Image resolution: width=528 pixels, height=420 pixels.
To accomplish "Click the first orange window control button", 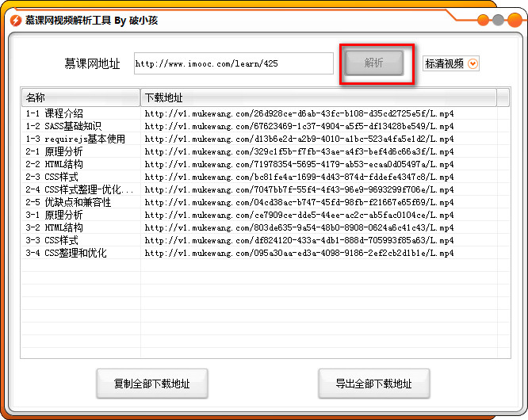I will click(484, 20).
